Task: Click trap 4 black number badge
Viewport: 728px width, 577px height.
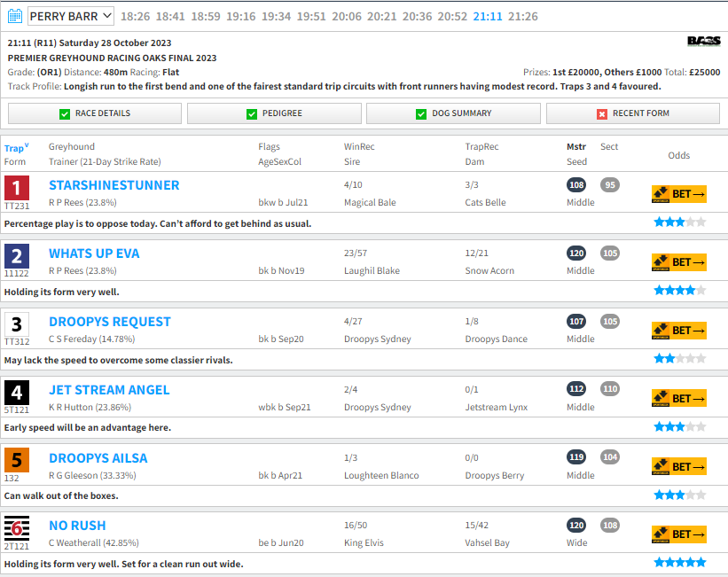Action: click(17, 393)
